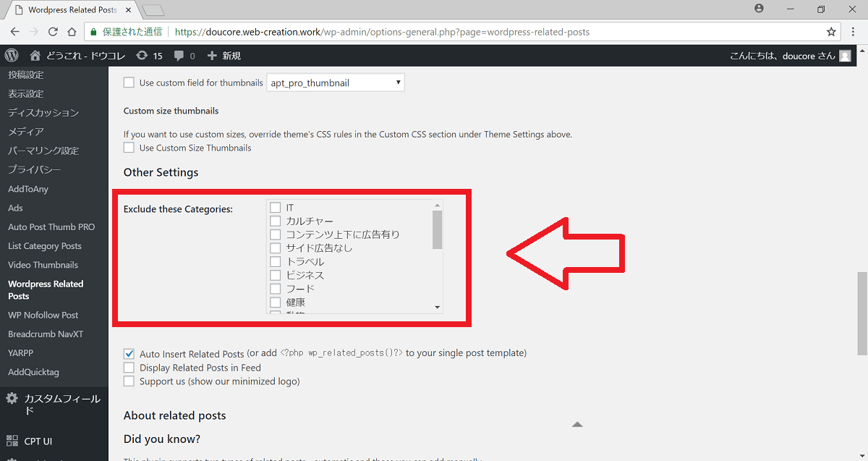The image size is (868, 461).
Task: Select Wordpress Related Posts in sidebar
Action: [46, 289]
